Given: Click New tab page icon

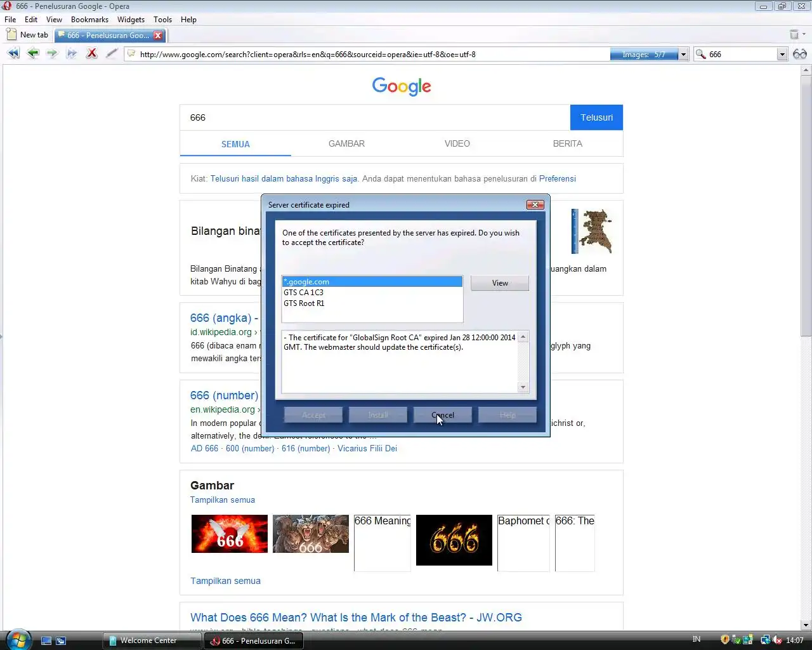Looking at the screenshot, I should [x=11, y=34].
